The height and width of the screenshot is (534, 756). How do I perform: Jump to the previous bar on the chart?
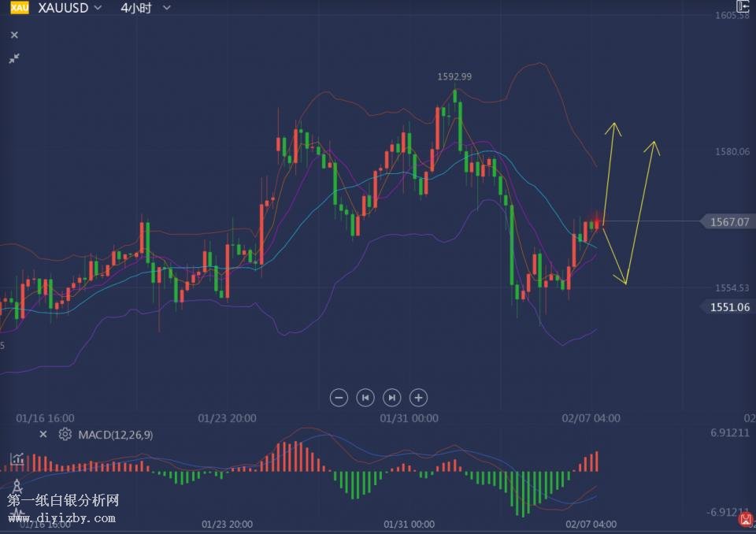[365, 398]
